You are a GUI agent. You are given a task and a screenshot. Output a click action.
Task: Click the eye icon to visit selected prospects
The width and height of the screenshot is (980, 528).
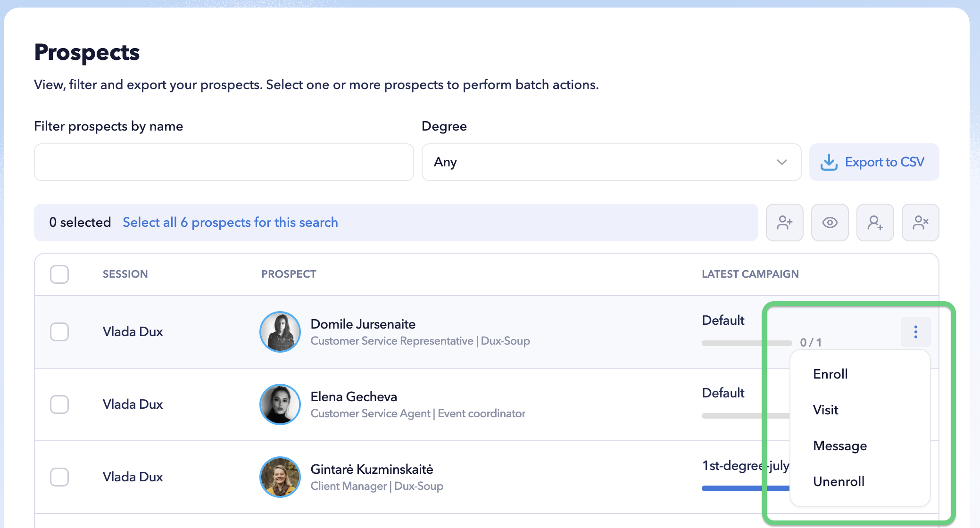[830, 223]
